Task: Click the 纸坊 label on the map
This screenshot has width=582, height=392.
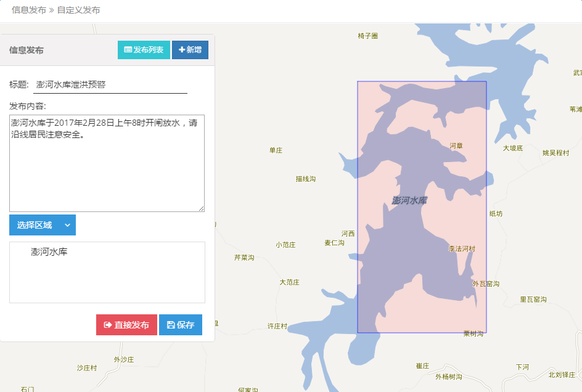Action: click(x=496, y=214)
